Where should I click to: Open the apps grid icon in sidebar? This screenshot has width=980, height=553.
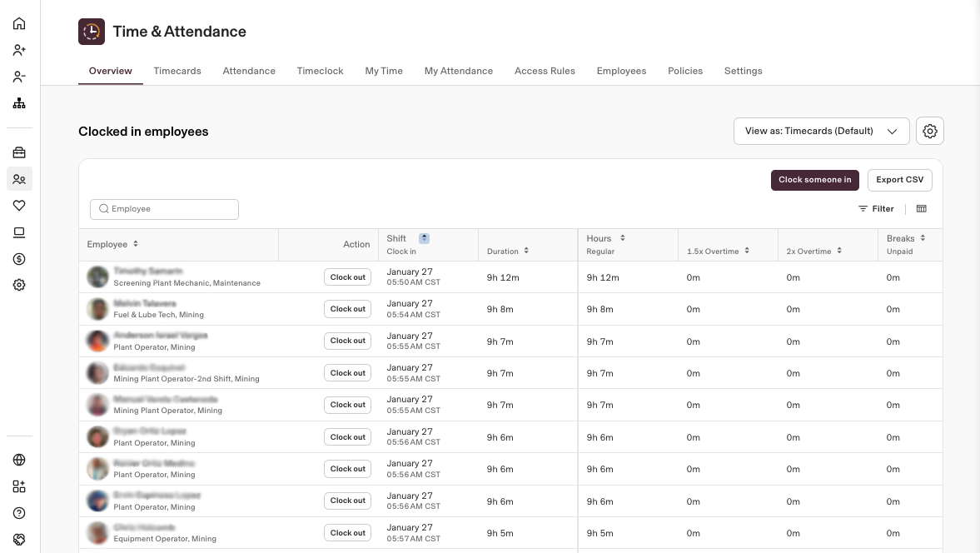(19, 486)
